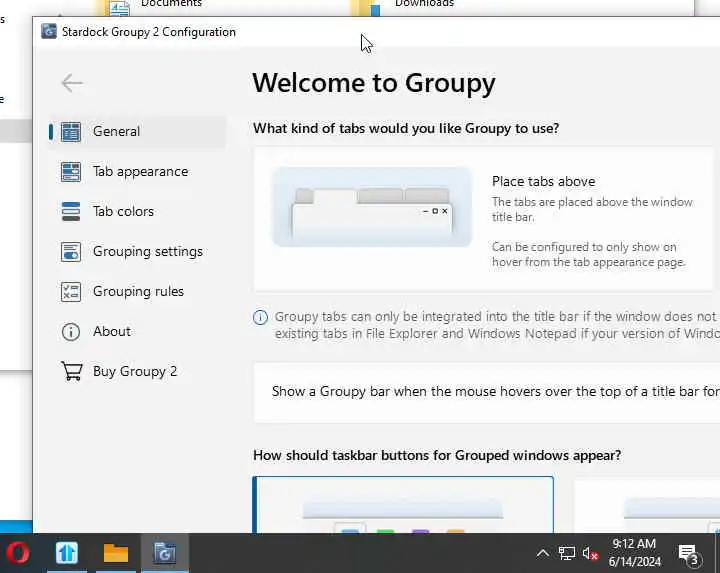Click the network icon in system tray
The width and height of the screenshot is (720, 573).
pos(567,553)
